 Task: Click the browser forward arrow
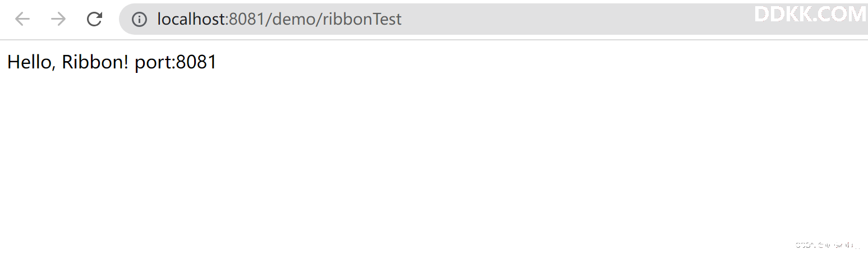point(58,19)
